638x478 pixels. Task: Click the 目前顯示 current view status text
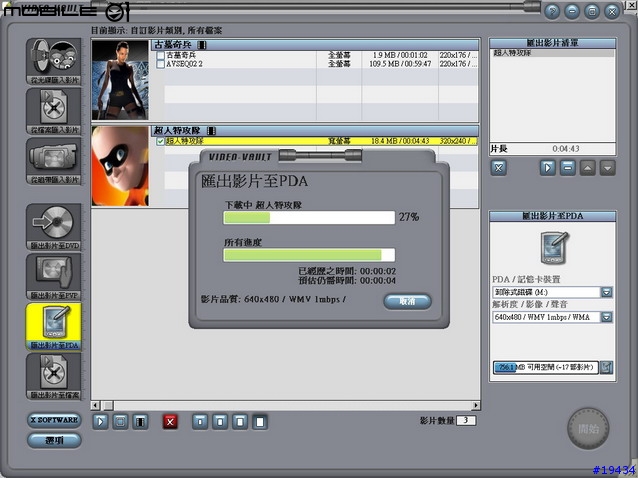coord(156,31)
